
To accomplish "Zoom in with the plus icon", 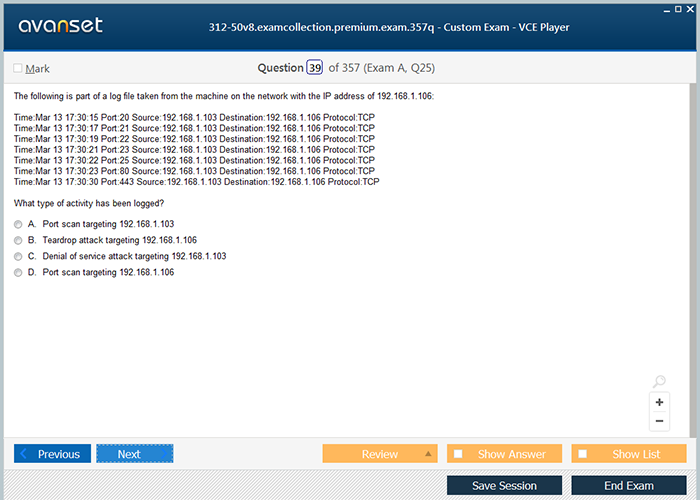I will 659,402.
